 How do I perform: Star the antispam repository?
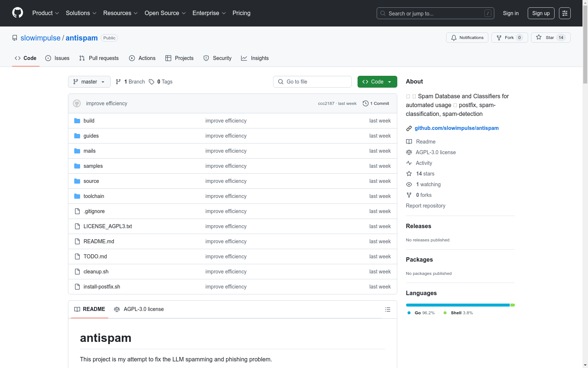(551, 38)
